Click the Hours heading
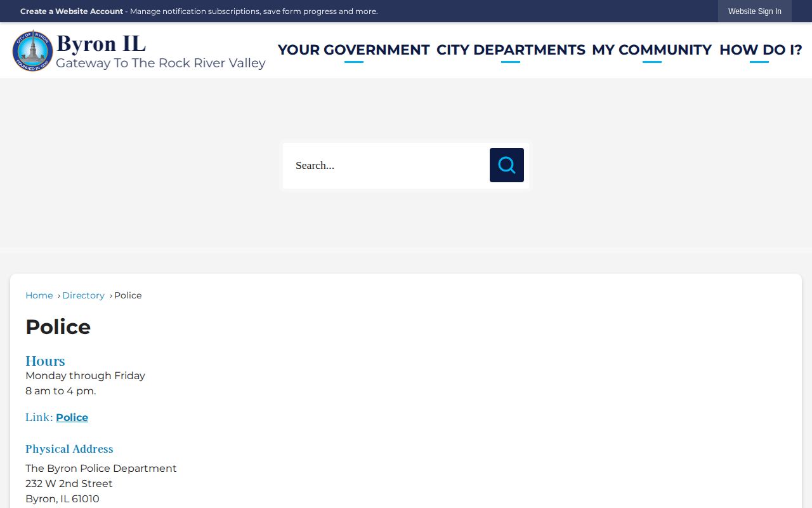 tap(45, 361)
